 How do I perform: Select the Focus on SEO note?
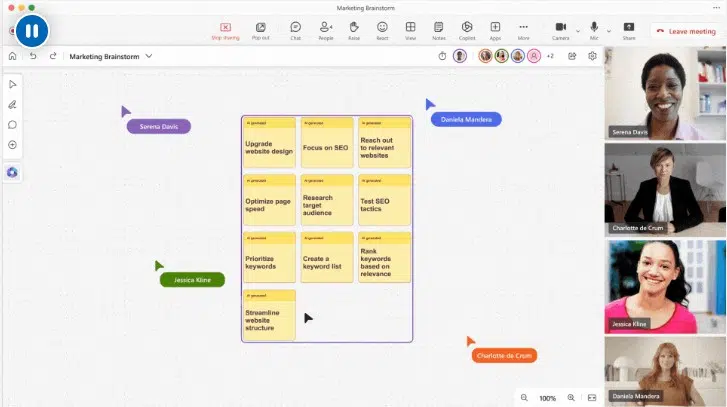pyautogui.click(x=327, y=142)
